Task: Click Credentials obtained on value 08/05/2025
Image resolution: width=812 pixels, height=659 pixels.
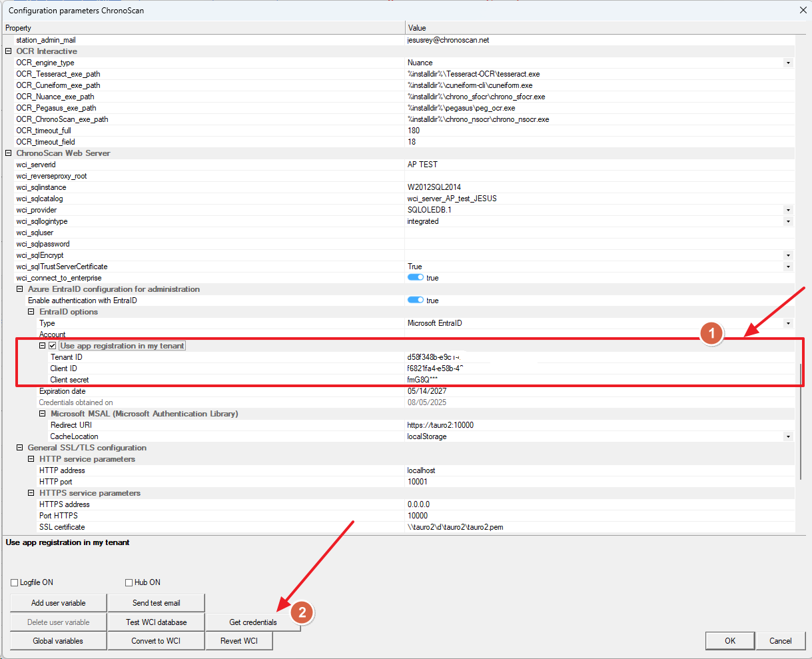Action: [x=427, y=402]
